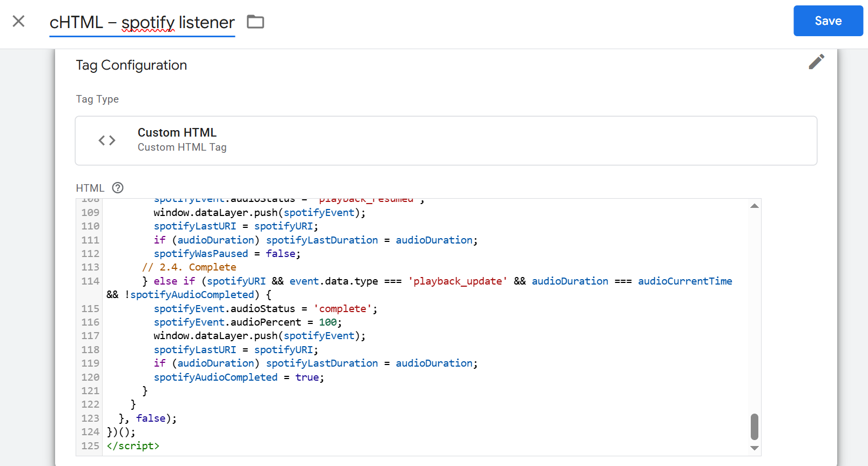Image resolution: width=868 pixels, height=466 pixels.
Task: Grab the code editor scrollbar thumb
Action: tap(755, 427)
